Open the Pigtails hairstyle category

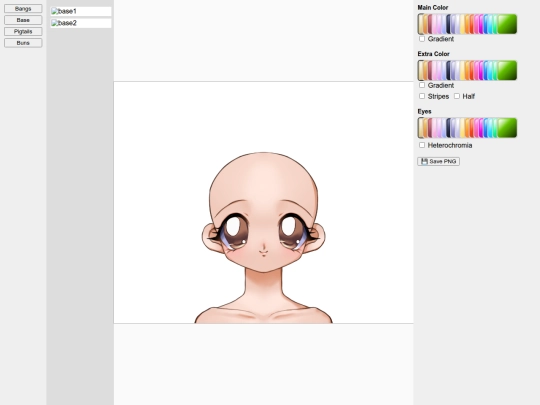point(23,31)
